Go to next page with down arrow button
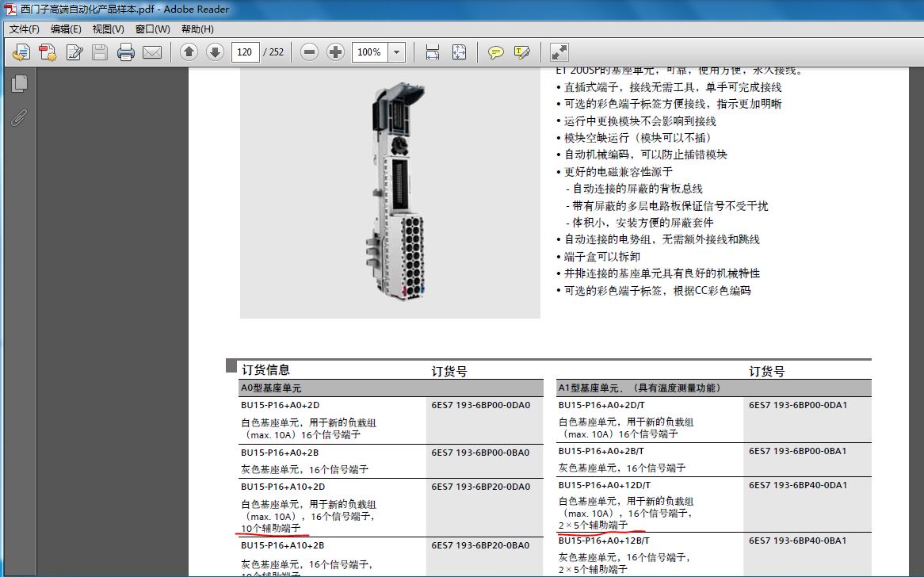Image resolution: width=924 pixels, height=577 pixels. click(x=214, y=52)
